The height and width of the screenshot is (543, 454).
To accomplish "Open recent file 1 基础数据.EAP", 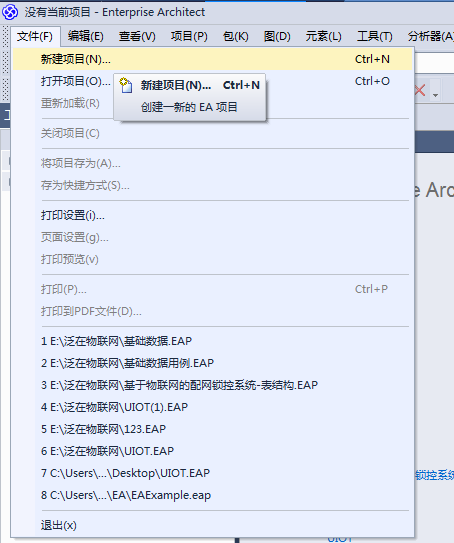I will [213, 341].
